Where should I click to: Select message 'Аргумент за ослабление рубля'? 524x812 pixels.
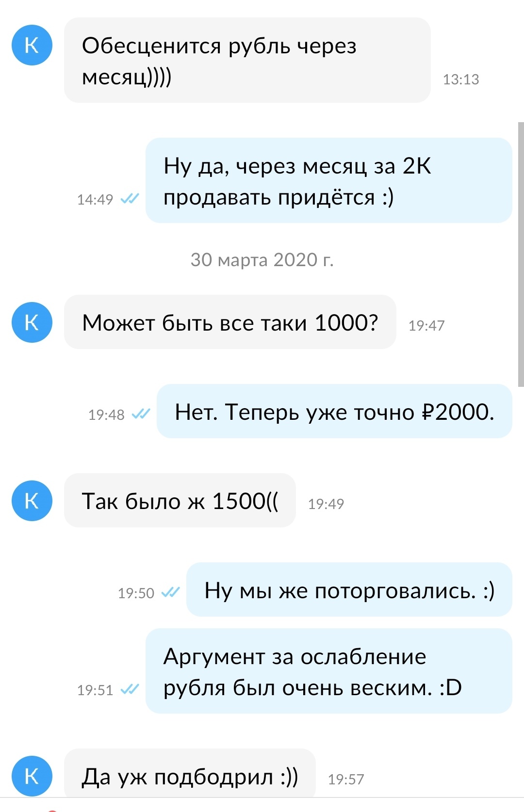point(329,671)
